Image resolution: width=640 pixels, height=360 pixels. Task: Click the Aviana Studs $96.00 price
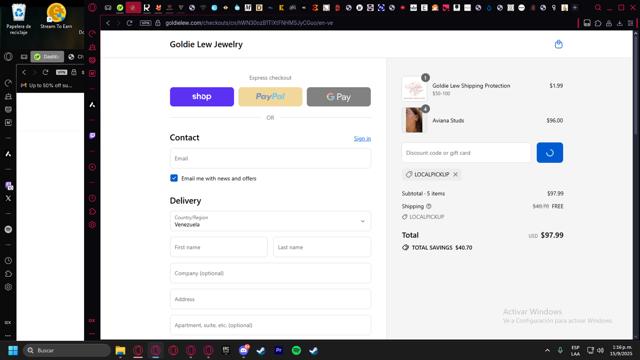pyautogui.click(x=555, y=120)
